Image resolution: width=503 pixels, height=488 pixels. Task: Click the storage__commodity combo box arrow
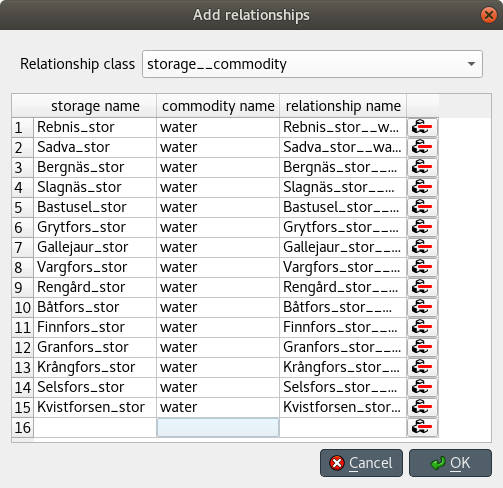pyautogui.click(x=471, y=64)
